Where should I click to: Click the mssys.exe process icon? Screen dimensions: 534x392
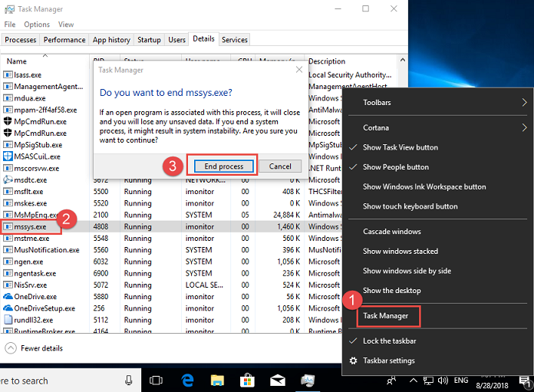(8, 226)
